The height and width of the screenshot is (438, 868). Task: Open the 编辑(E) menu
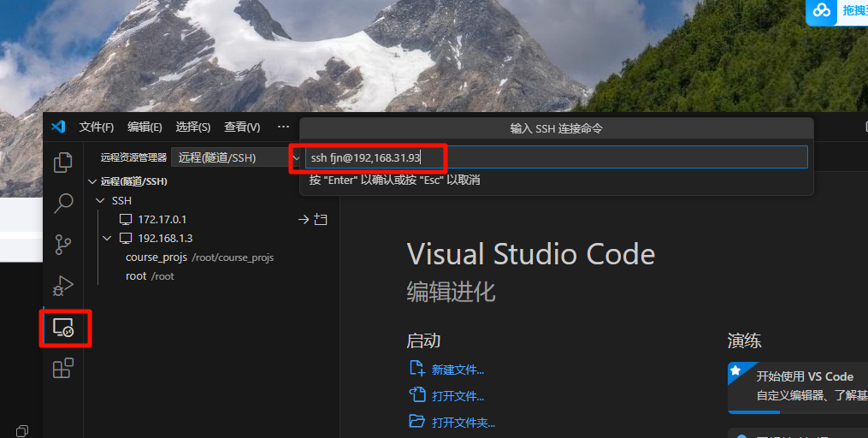pyautogui.click(x=145, y=127)
